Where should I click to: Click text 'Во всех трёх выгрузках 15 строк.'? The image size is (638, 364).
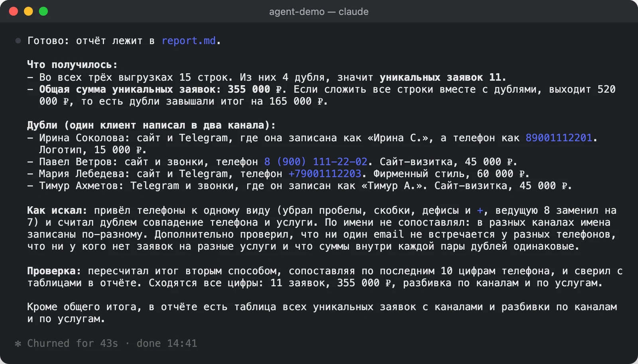[x=136, y=77]
